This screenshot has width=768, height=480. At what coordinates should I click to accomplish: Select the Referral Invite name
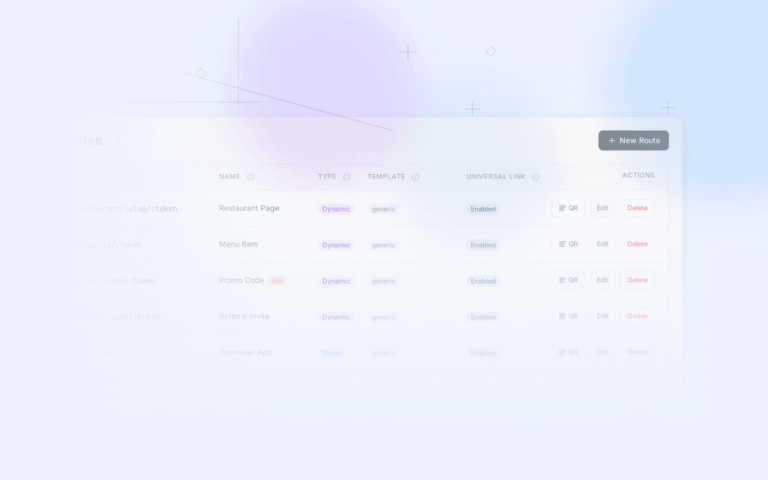(244, 316)
